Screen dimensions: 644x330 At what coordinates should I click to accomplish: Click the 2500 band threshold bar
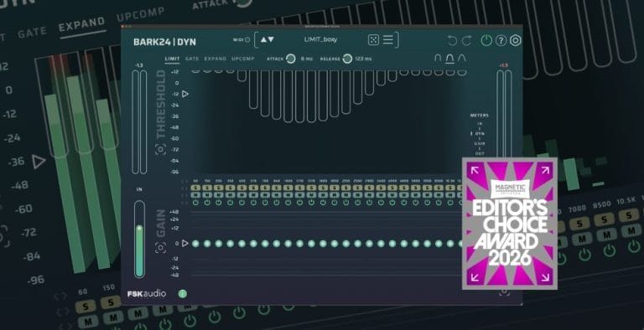pos(358,87)
